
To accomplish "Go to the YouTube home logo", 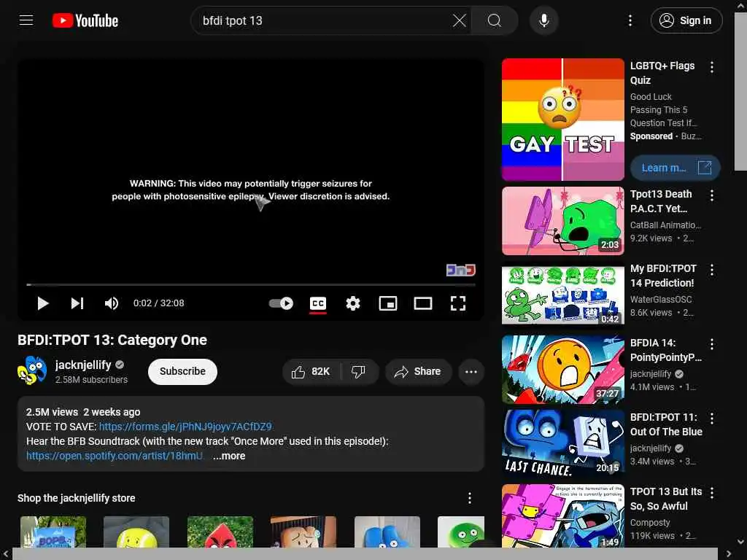I will (x=85, y=20).
